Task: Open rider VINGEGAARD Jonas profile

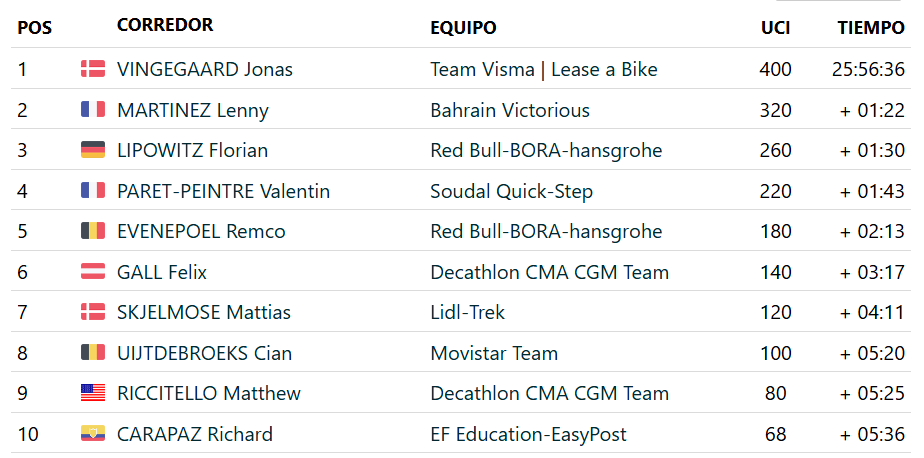Action: 205,69
